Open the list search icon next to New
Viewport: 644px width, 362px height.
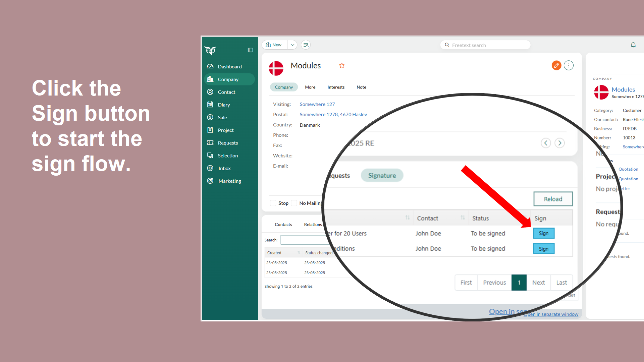[306, 45]
